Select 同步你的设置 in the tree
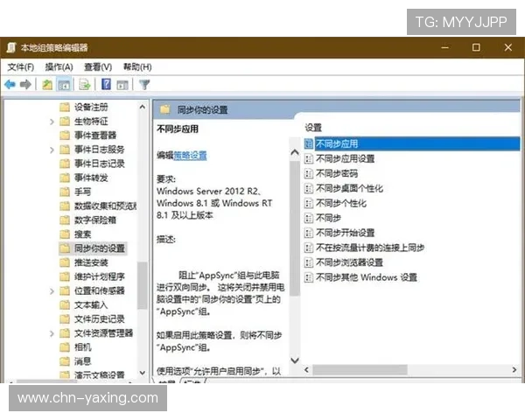Screen dimensions: 525x420 point(100,248)
